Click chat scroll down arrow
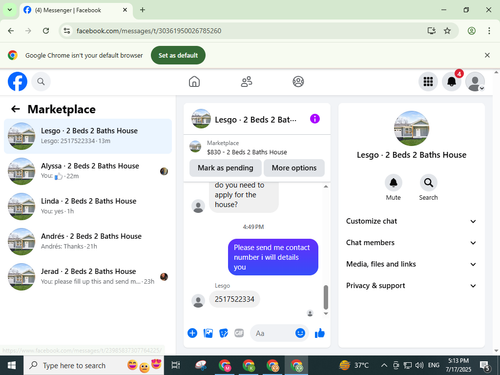500x375 pixels. [x=326, y=313]
